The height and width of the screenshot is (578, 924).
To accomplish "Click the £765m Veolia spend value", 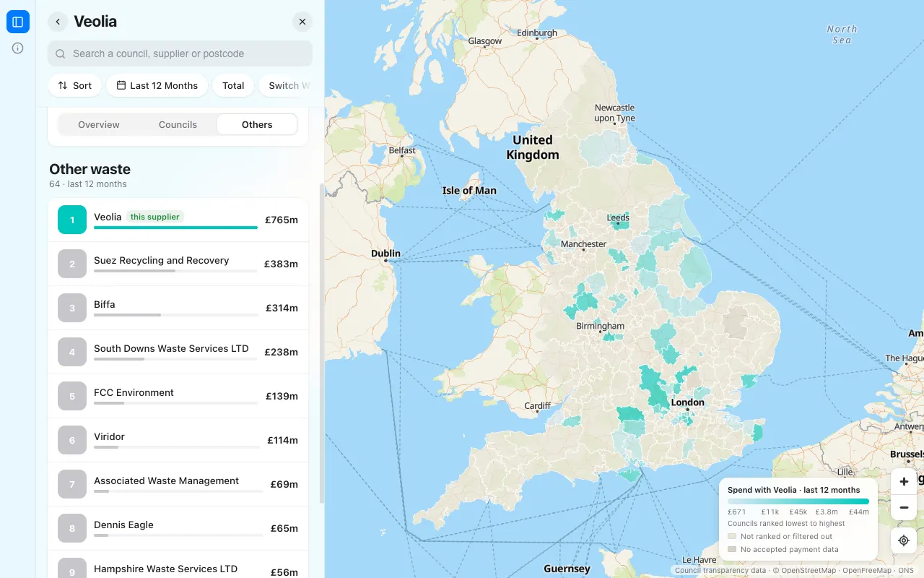I will 282,220.
